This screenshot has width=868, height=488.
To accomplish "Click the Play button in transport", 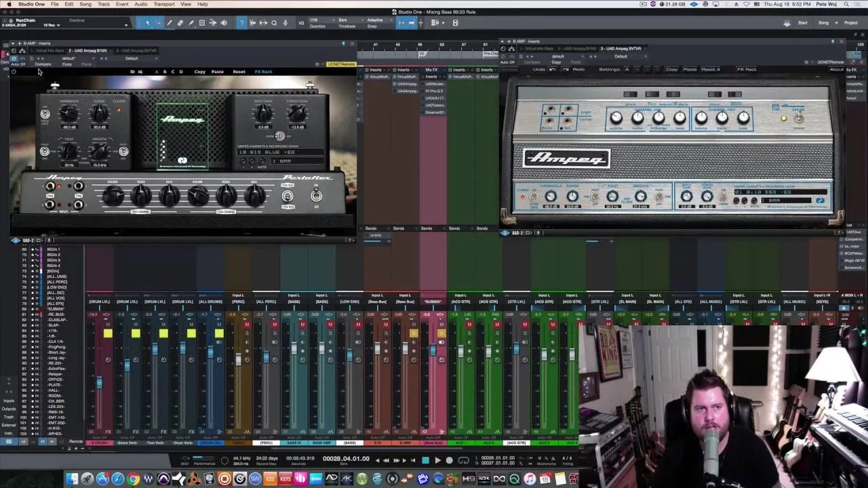I will [x=437, y=460].
